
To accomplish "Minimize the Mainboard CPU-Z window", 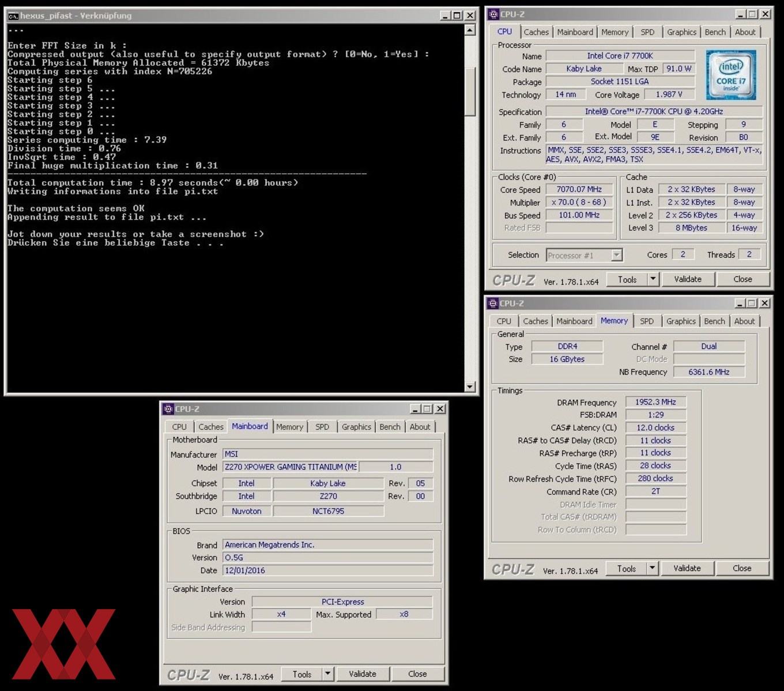I will (415, 408).
